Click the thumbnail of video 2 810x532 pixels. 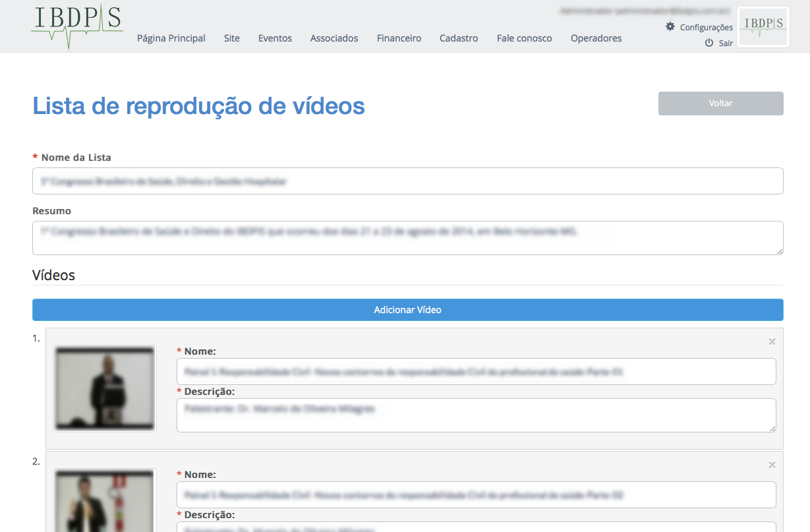click(105, 500)
